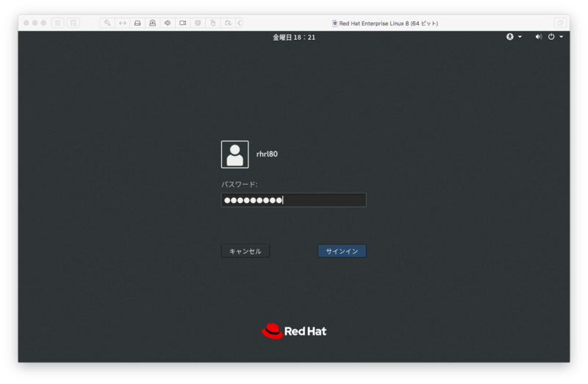Click the power icon in top bar
The width and height of the screenshot is (588, 384).
pos(551,36)
